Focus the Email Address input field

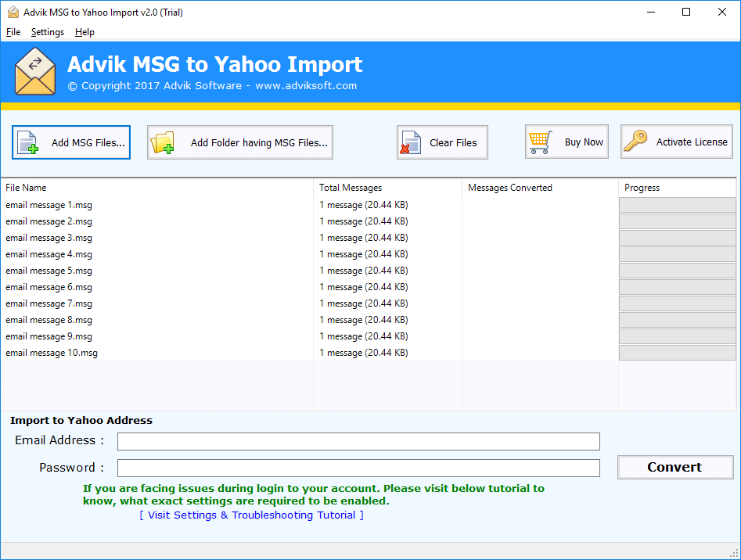click(x=358, y=441)
